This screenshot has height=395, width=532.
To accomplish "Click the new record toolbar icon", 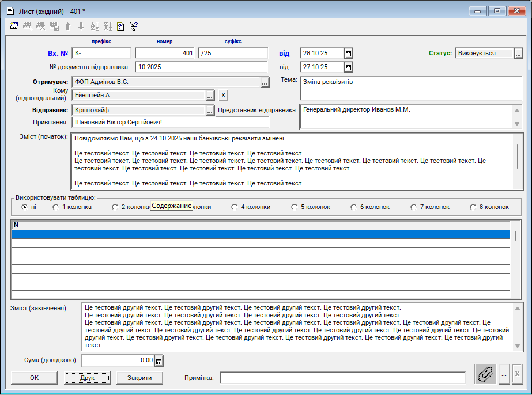I will tap(14, 26).
